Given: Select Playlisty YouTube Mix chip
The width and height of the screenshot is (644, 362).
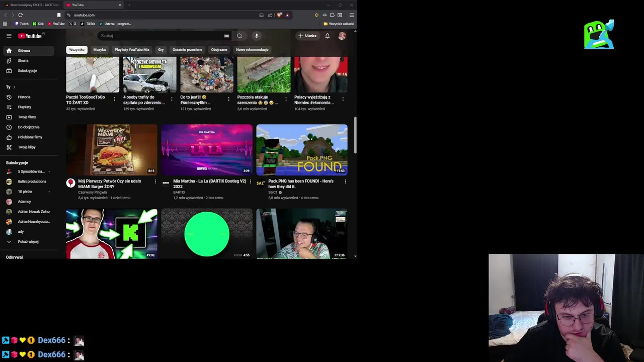Looking at the screenshot, I should coord(132,50).
